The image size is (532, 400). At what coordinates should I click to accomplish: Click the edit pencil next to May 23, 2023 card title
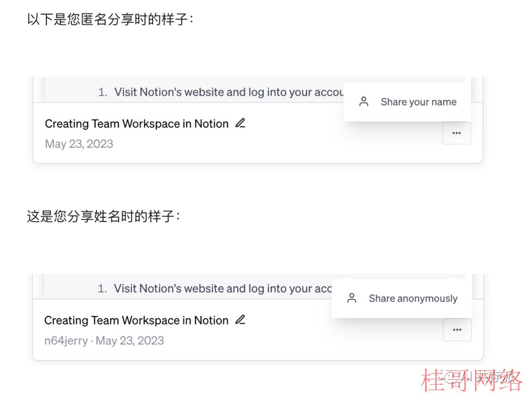tap(240, 123)
